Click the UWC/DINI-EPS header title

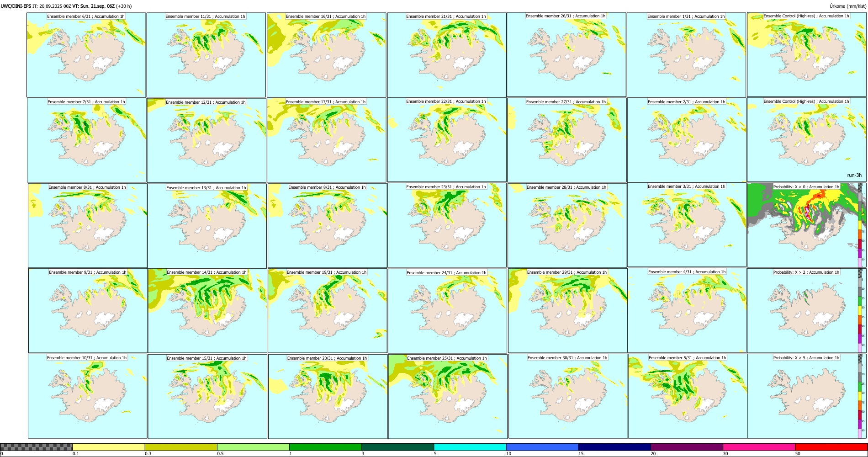click(16, 6)
